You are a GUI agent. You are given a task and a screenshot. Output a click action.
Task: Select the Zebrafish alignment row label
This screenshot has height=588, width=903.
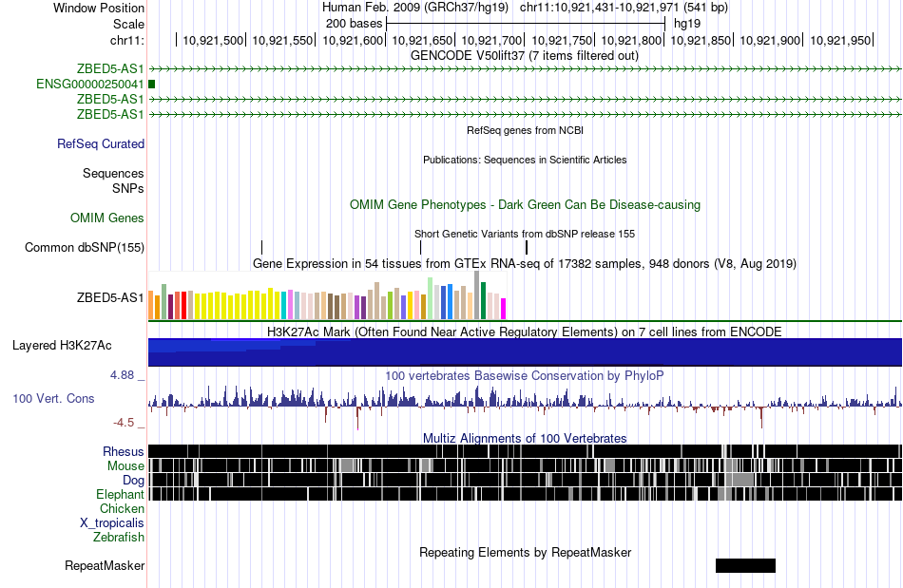point(119,537)
